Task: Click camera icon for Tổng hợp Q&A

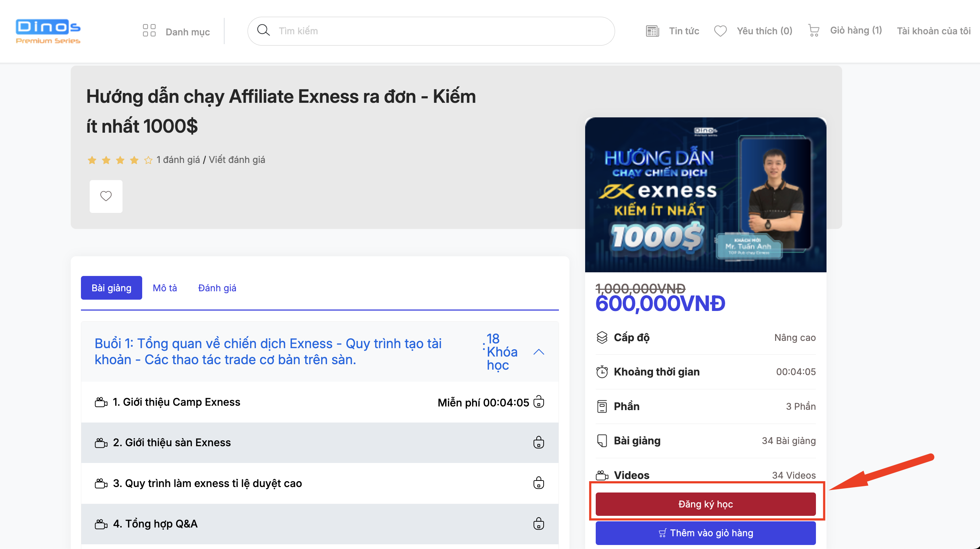Action: (x=101, y=524)
